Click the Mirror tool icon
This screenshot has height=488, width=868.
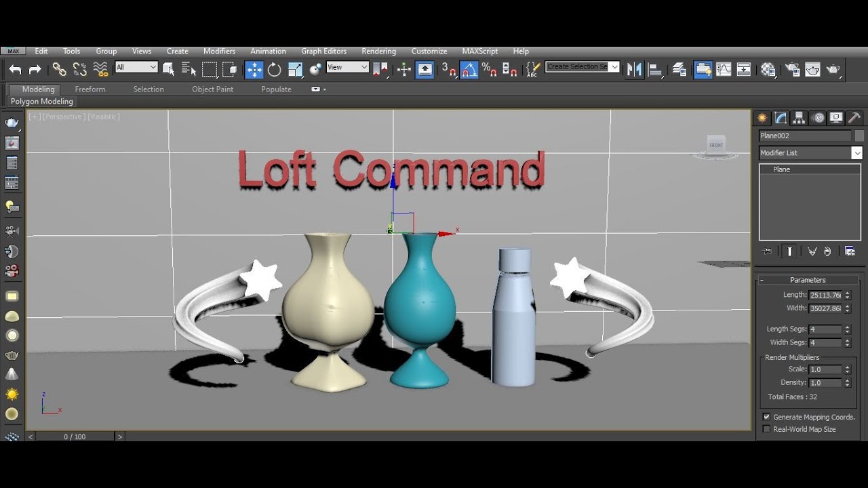point(635,69)
